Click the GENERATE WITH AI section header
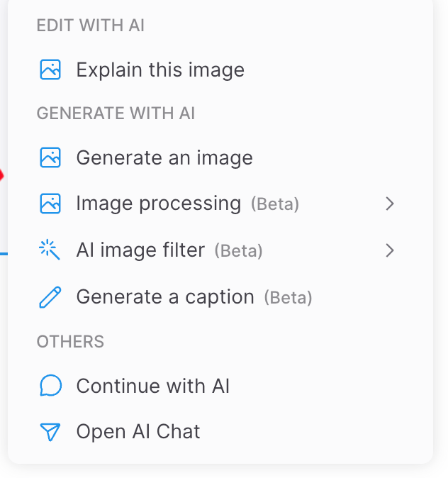 tap(116, 113)
